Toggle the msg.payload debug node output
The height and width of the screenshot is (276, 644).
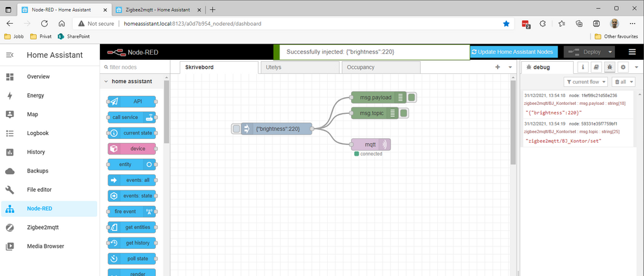pyautogui.click(x=412, y=98)
